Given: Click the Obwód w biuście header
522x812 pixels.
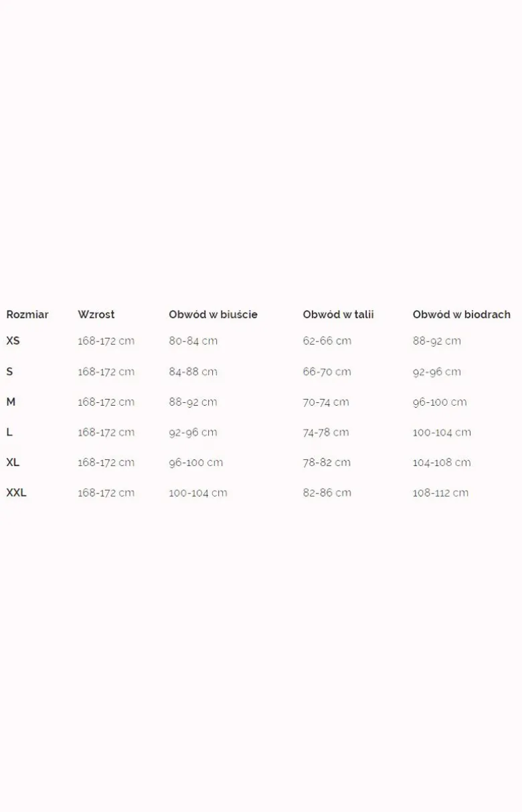Looking at the screenshot, I should point(213,315).
